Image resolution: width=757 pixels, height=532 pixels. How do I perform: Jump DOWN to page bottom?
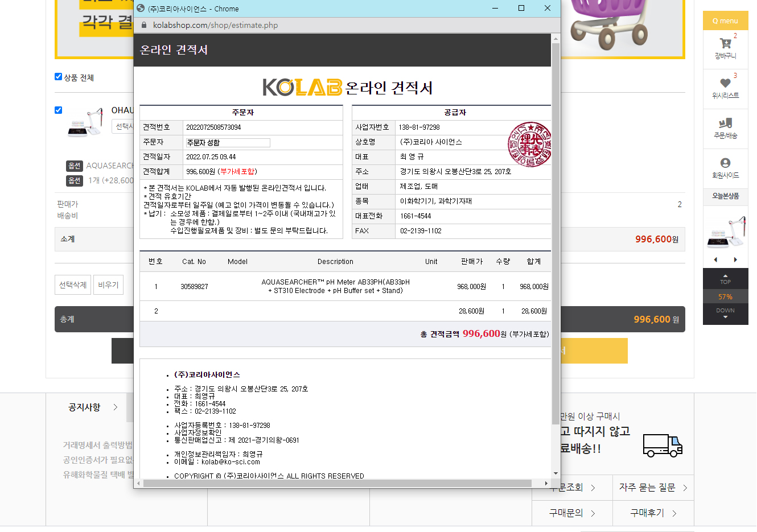[x=725, y=314]
